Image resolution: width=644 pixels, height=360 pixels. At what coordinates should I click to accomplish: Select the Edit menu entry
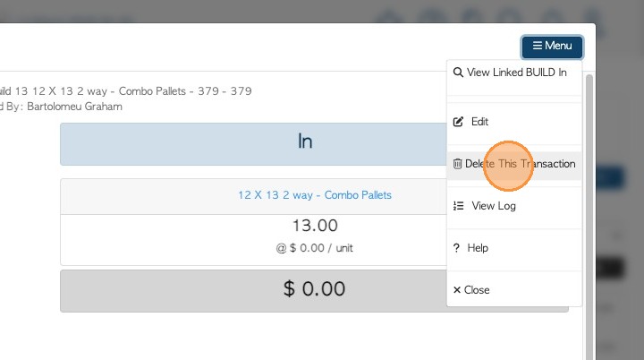point(480,122)
